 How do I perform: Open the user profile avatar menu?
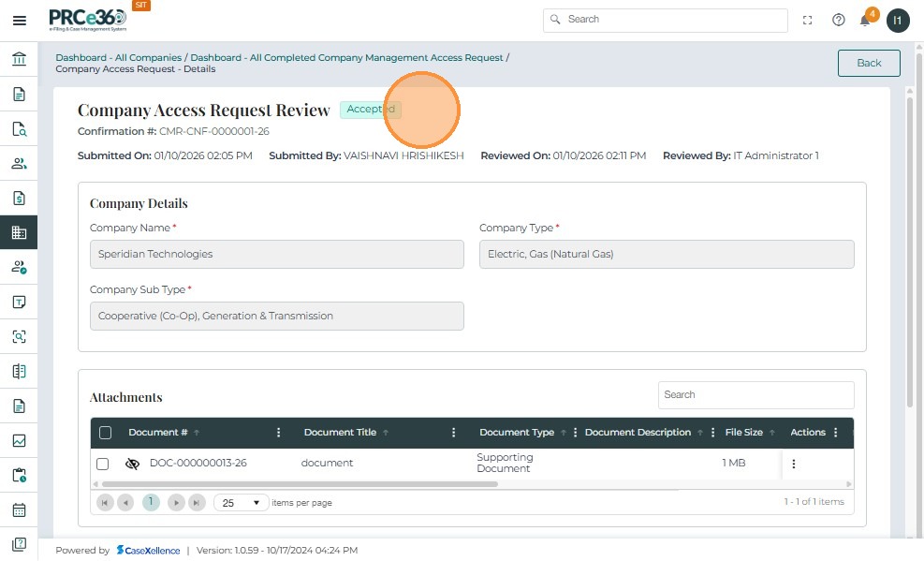(898, 21)
